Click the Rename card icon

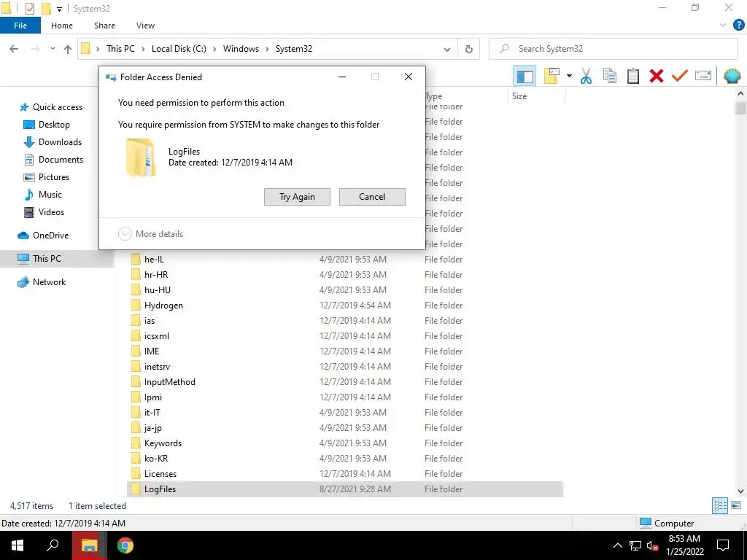tap(703, 76)
